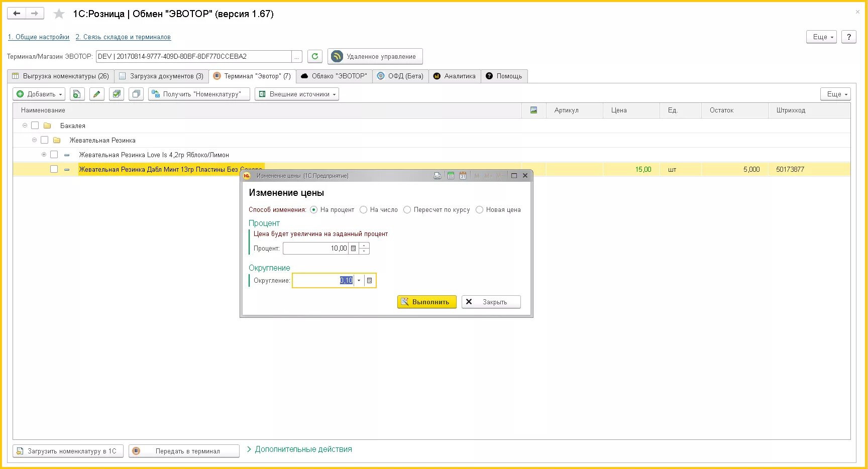Image resolution: width=868 pixels, height=469 pixels.
Task: Open the question mark help button
Action: click(849, 37)
